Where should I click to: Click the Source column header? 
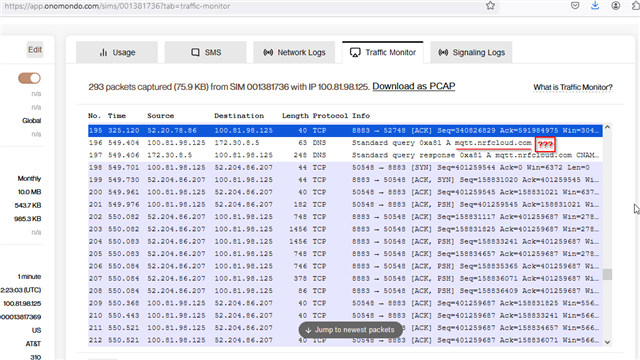[x=160, y=116]
